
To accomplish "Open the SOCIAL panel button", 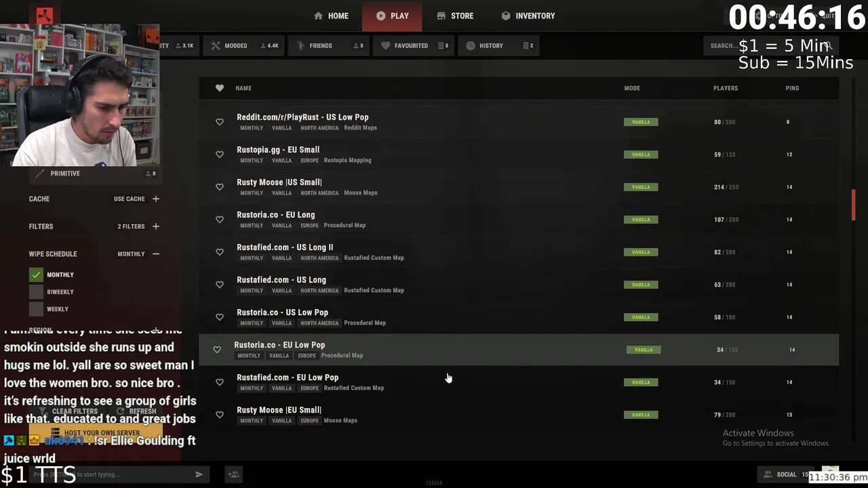I will (x=785, y=474).
